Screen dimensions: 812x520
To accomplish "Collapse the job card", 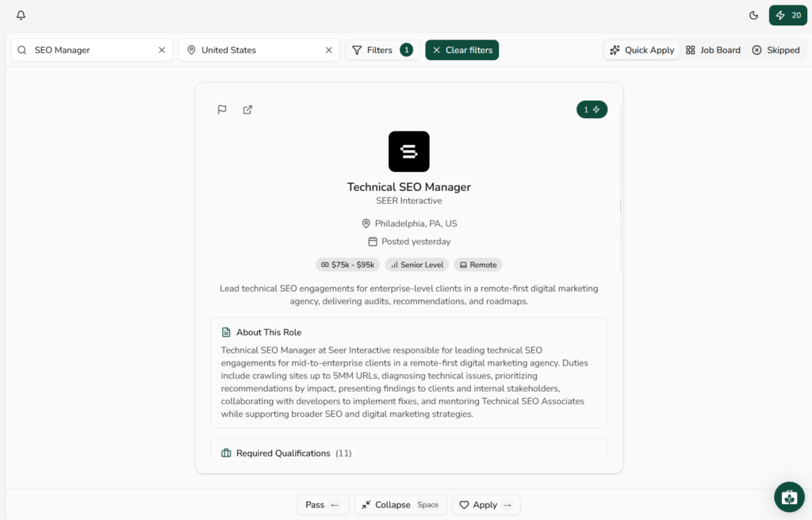I will click(400, 505).
